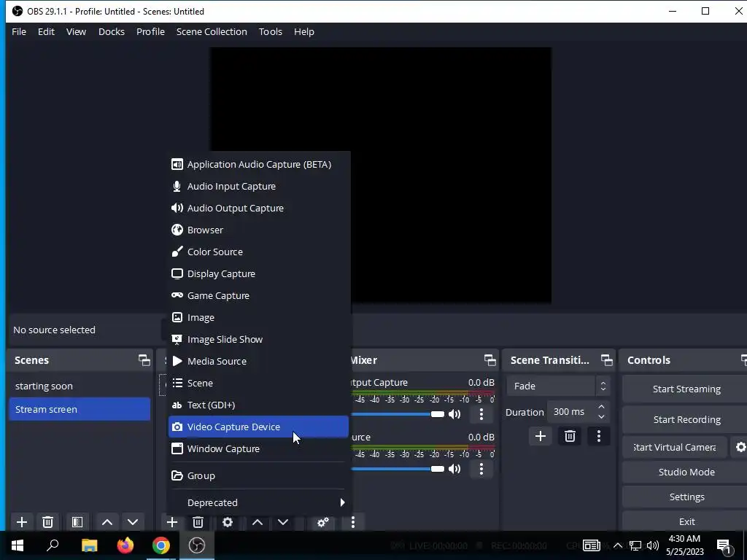Select the 'starting soon' scene
The height and width of the screenshot is (560, 747).
(80, 386)
